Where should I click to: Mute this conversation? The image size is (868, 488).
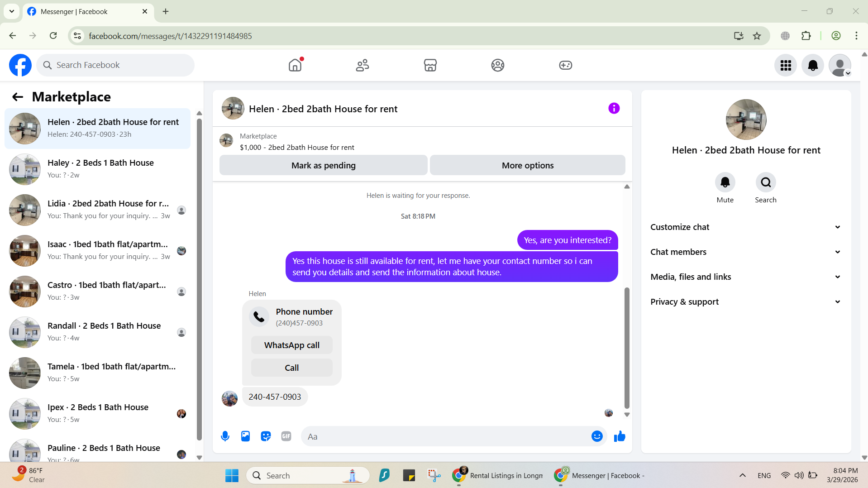[725, 182]
